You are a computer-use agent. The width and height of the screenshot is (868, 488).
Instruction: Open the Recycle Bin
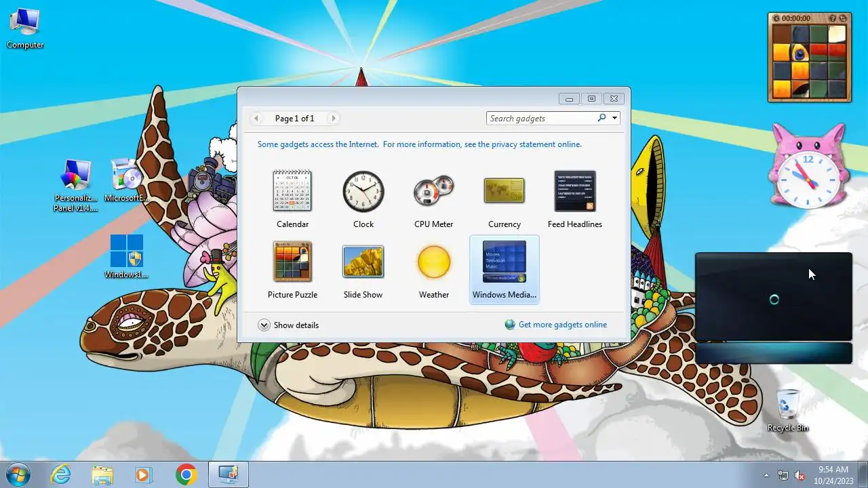(x=787, y=411)
